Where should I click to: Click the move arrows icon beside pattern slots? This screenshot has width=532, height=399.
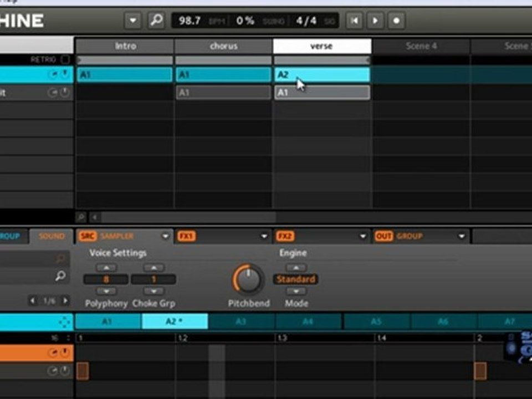[64, 321]
